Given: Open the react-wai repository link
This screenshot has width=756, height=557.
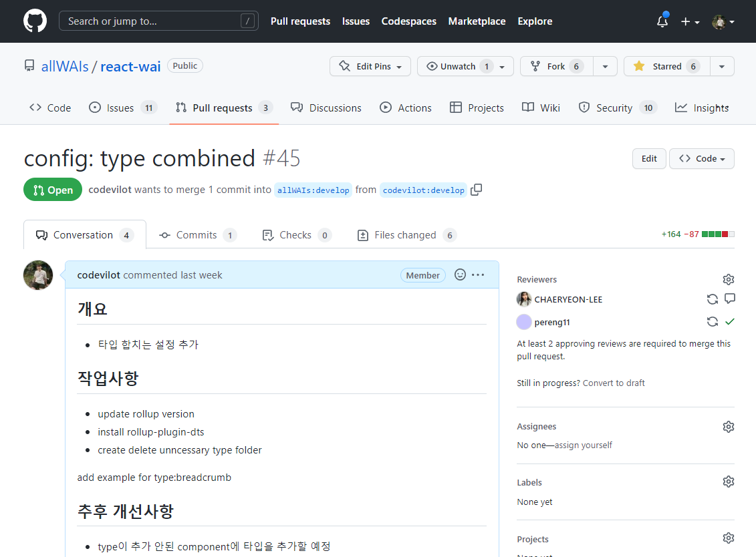Looking at the screenshot, I should (x=130, y=66).
